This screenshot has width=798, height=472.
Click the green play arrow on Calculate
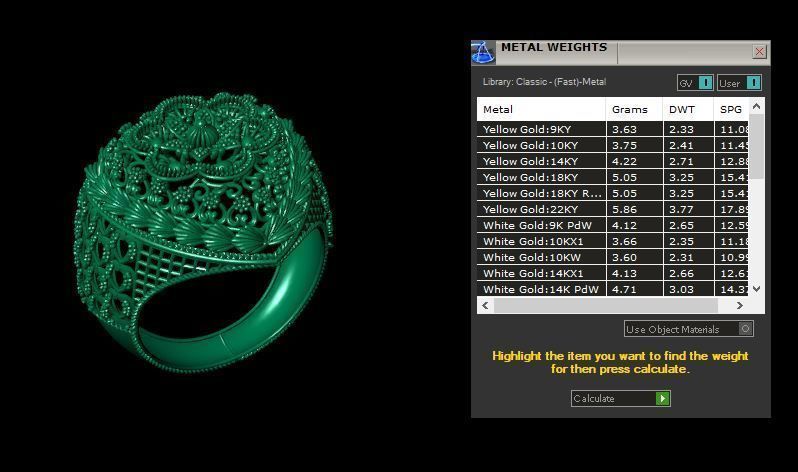(x=663, y=398)
